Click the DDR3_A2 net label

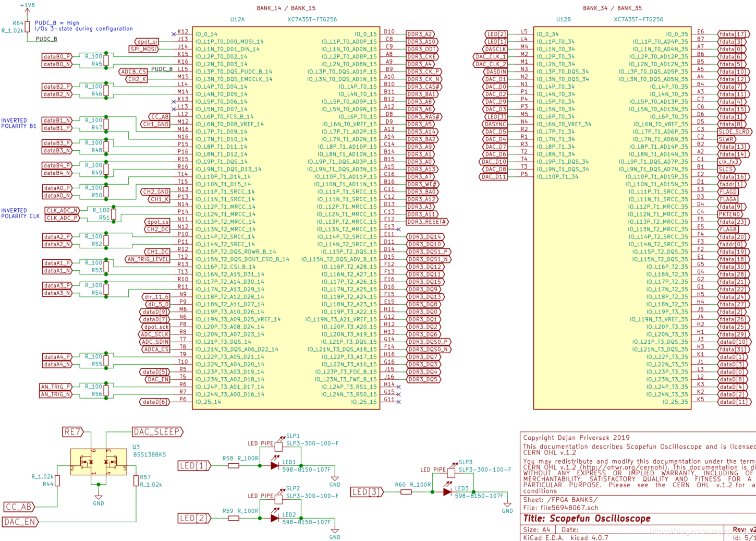point(420,34)
